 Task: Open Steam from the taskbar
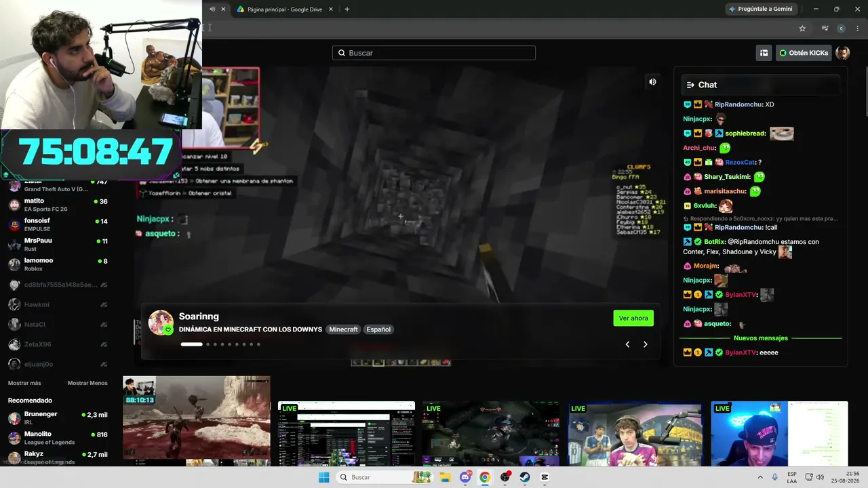coord(525,477)
